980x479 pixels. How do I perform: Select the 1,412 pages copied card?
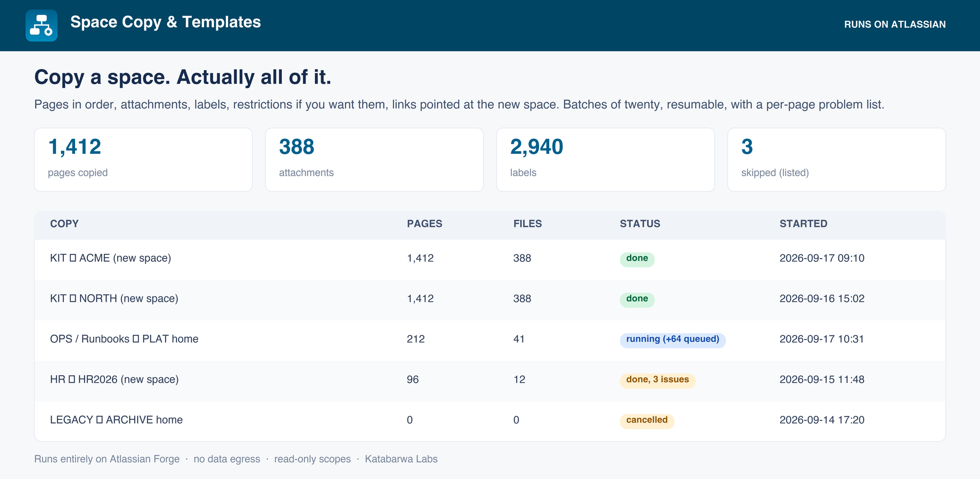(x=143, y=160)
